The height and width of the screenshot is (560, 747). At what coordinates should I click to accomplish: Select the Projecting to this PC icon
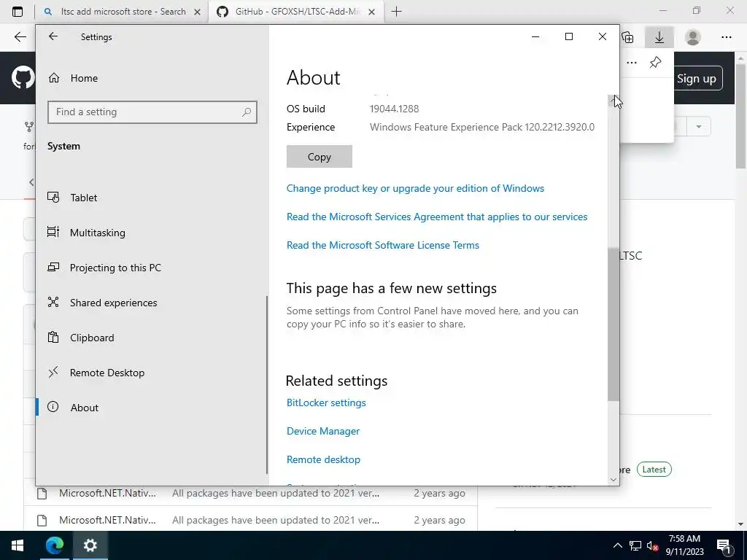pyautogui.click(x=53, y=267)
